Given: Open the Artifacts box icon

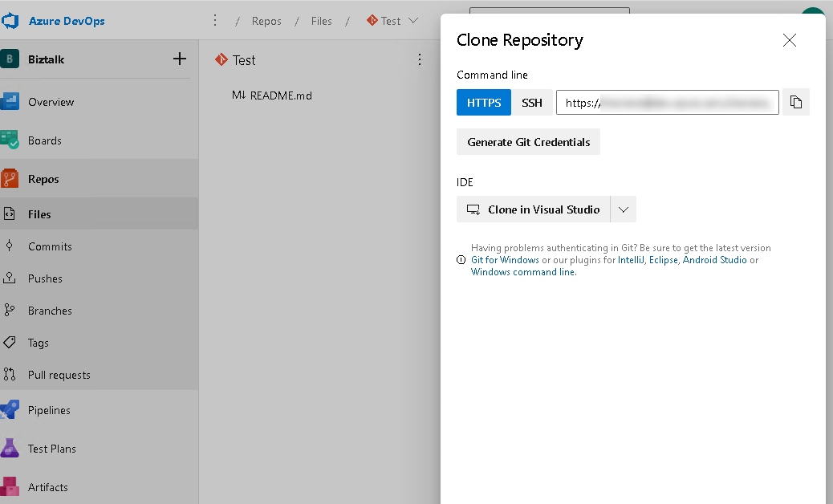Looking at the screenshot, I should [10, 486].
